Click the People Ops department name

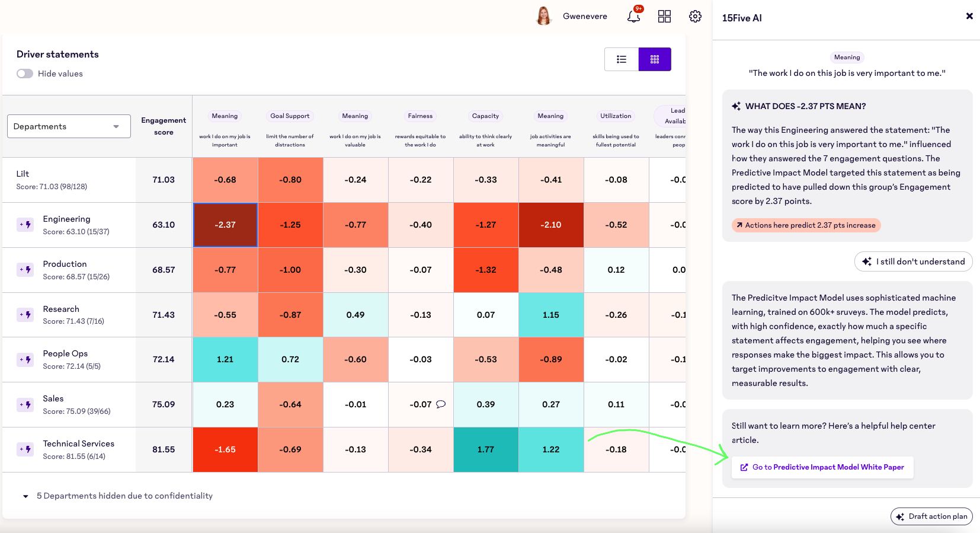(x=65, y=353)
